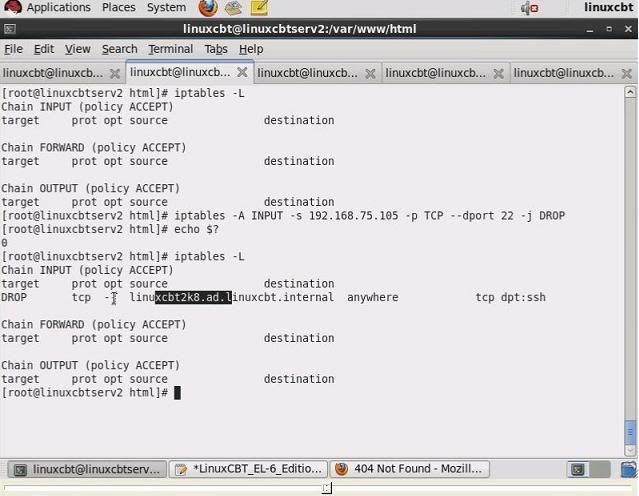Click the scrollbar up arrow

(x=630, y=92)
